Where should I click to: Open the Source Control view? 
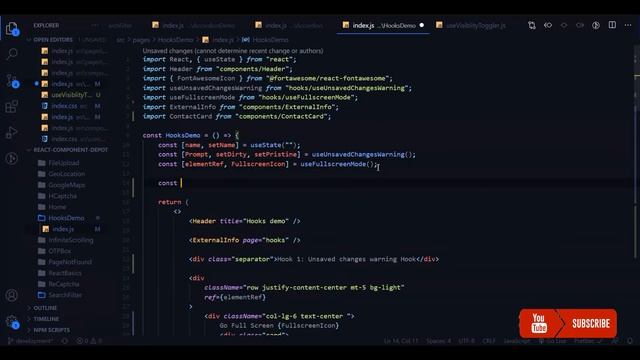coord(12,80)
